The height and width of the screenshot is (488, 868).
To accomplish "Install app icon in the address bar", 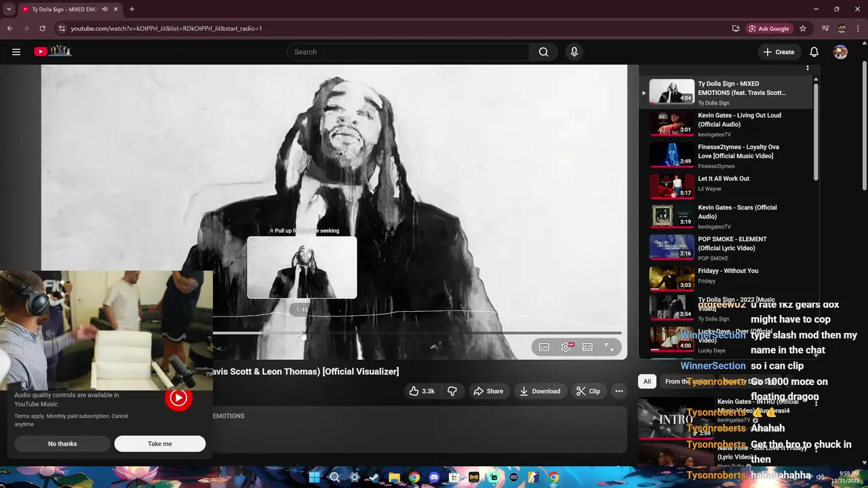I will coord(736,28).
